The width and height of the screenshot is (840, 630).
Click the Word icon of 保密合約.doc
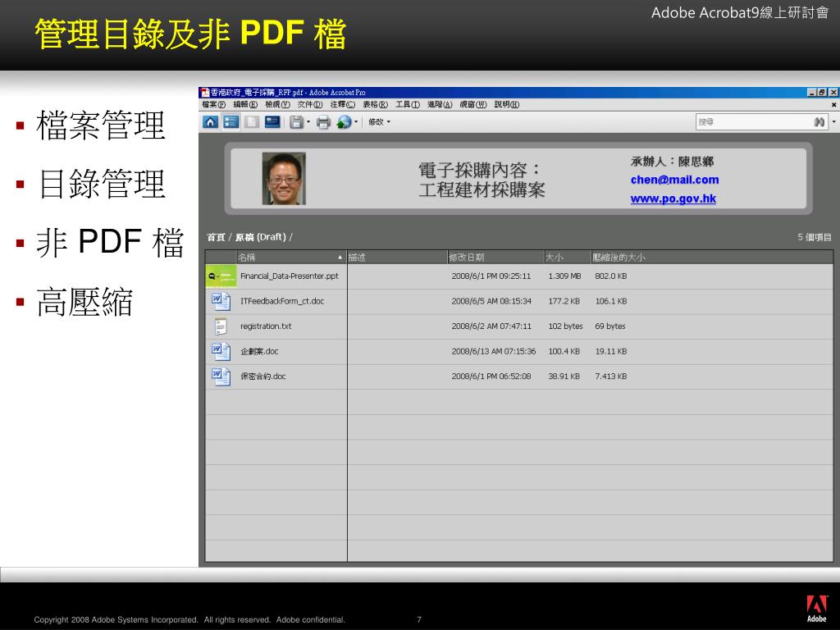(221, 376)
